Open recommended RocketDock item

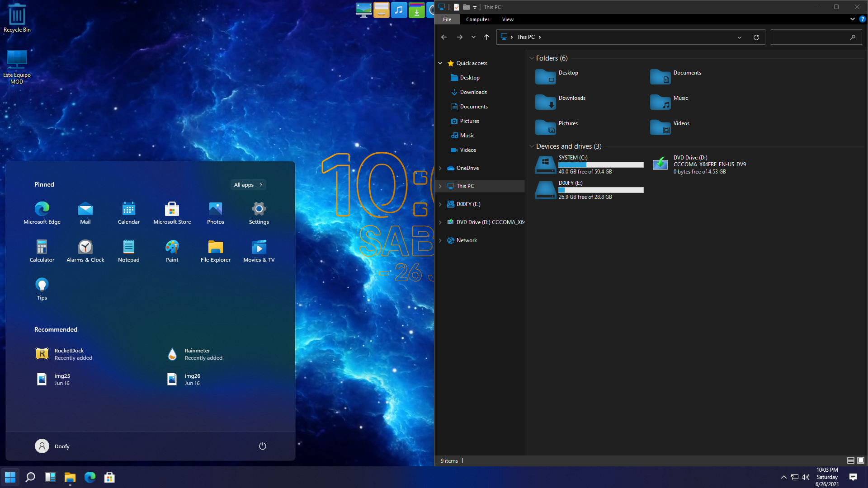click(x=64, y=354)
